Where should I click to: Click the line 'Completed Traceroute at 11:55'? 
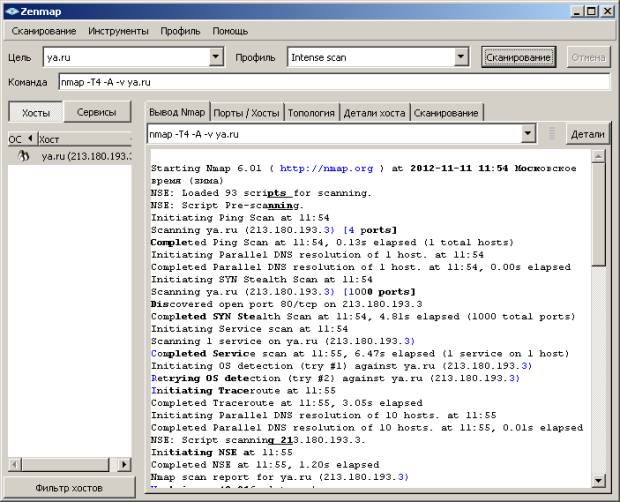tap(243, 403)
